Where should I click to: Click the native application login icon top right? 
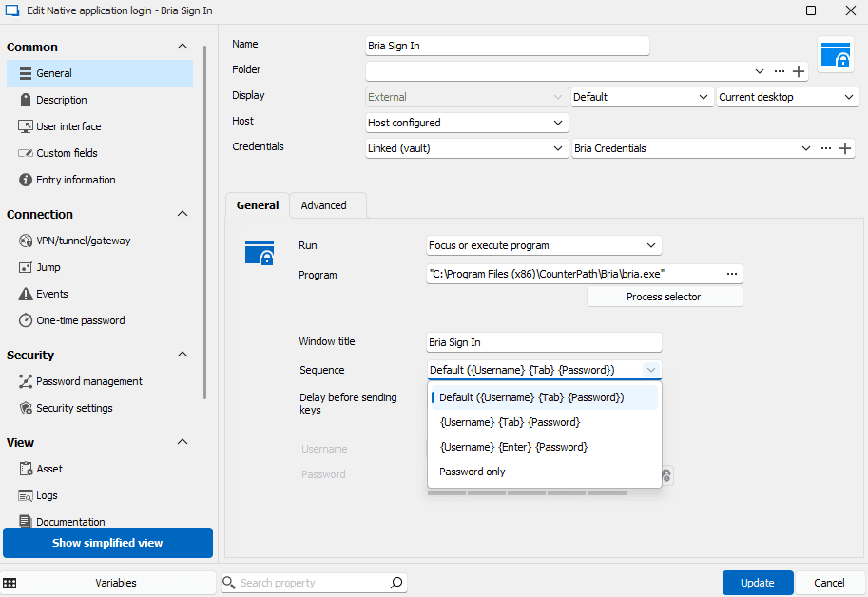coord(837,54)
